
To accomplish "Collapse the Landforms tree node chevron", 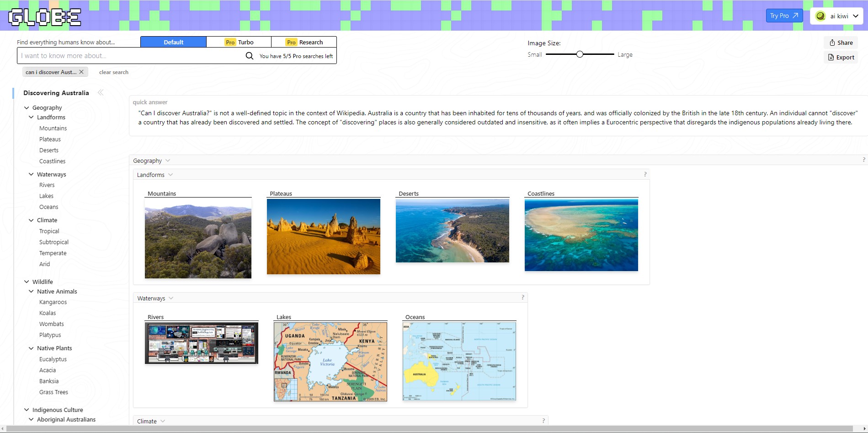I will pos(31,117).
